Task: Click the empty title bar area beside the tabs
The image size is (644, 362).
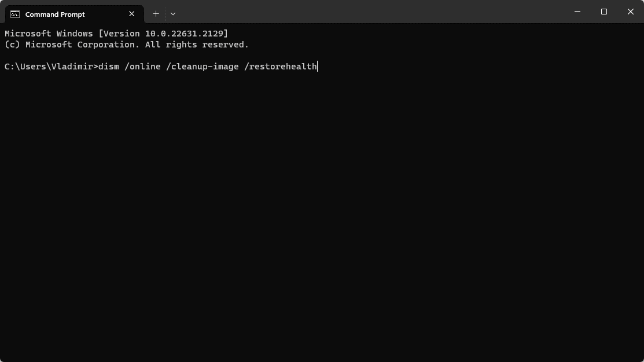Action: [x=370, y=12]
